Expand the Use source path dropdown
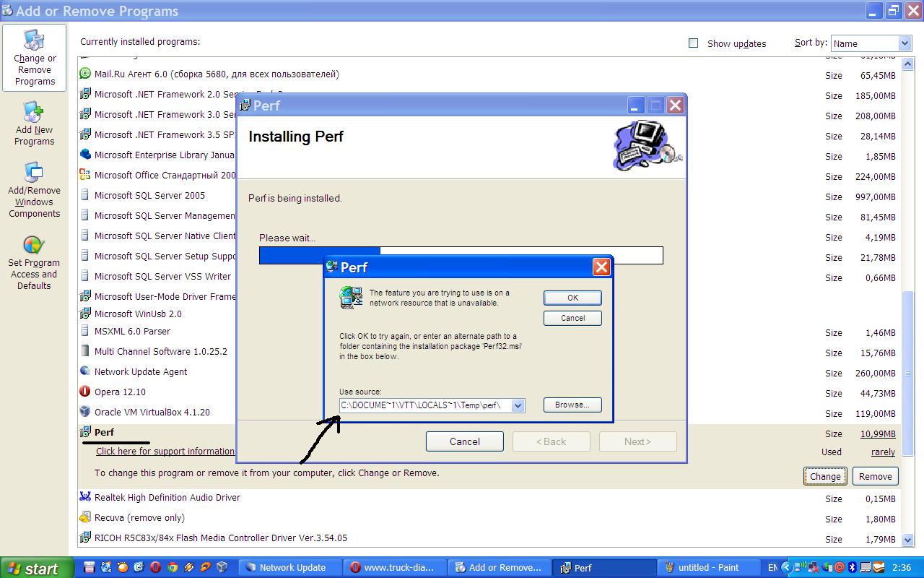 point(518,405)
